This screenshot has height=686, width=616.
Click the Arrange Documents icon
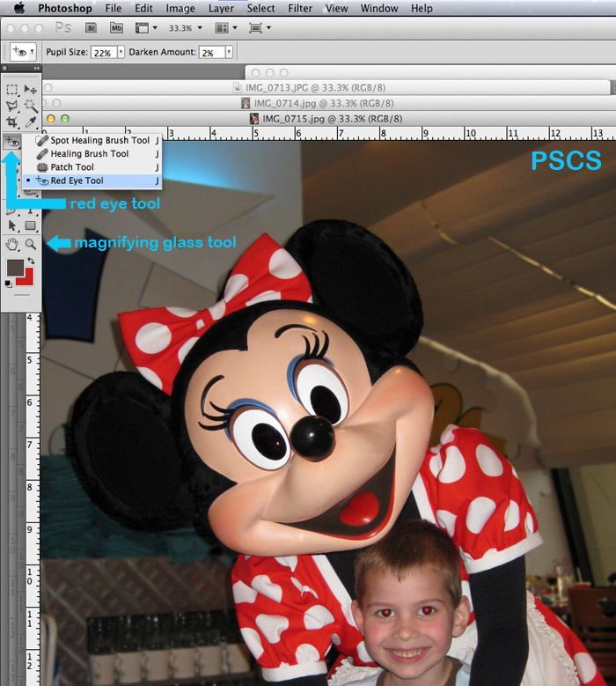[x=222, y=28]
